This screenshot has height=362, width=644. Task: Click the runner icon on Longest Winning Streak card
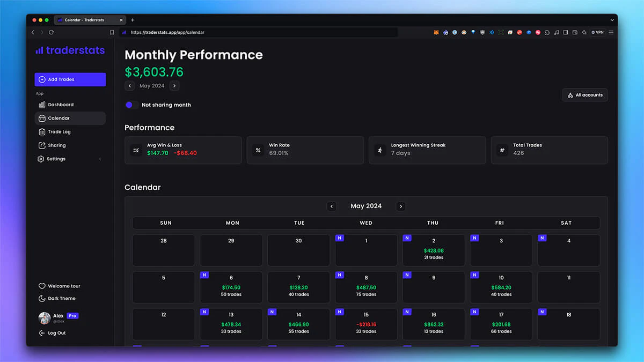point(380,150)
